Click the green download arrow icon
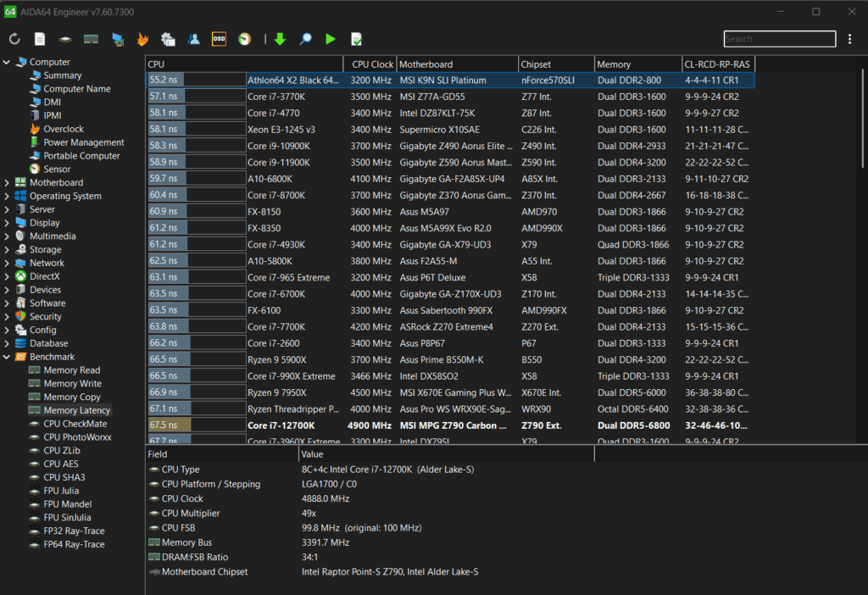The image size is (868, 595). point(280,39)
